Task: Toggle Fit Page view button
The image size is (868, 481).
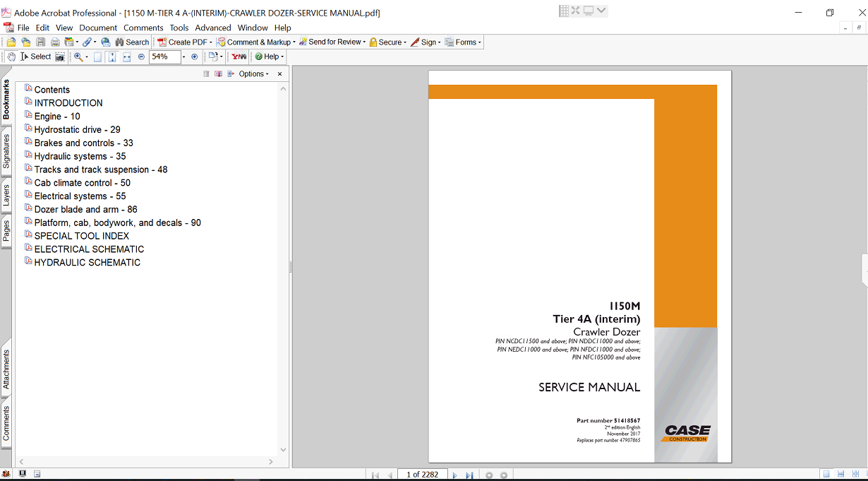Action: point(112,57)
